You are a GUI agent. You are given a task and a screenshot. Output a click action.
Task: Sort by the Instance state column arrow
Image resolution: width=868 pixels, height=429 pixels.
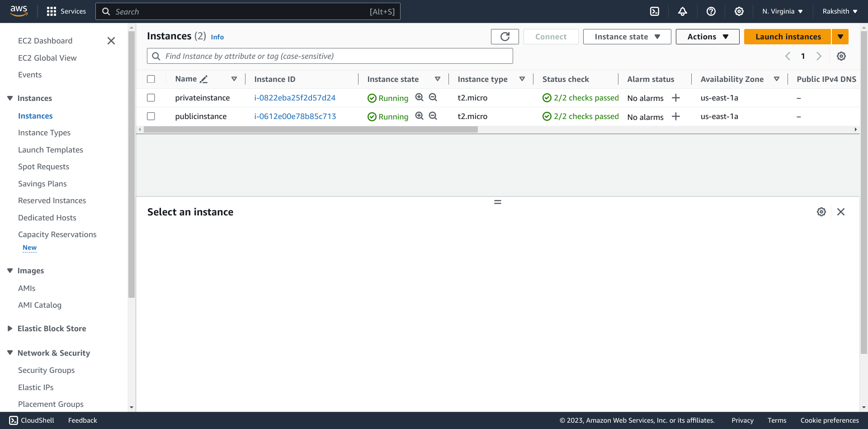[x=438, y=79]
